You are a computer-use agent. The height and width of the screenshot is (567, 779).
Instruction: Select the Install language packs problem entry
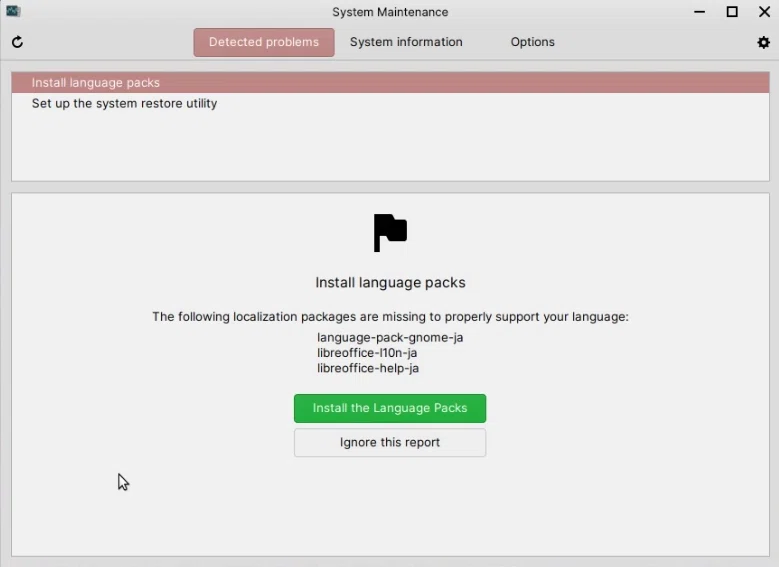tap(390, 82)
